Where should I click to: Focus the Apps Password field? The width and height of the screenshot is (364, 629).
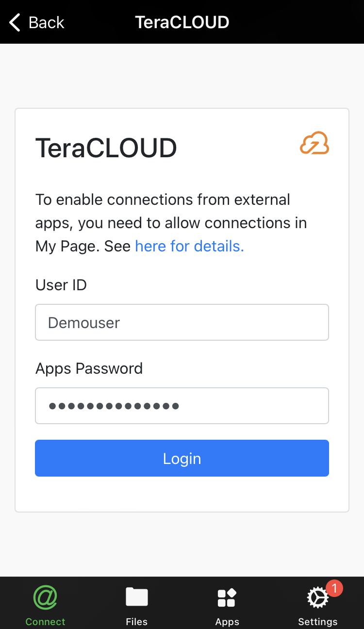pyautogui.click(x=182, y=406)
